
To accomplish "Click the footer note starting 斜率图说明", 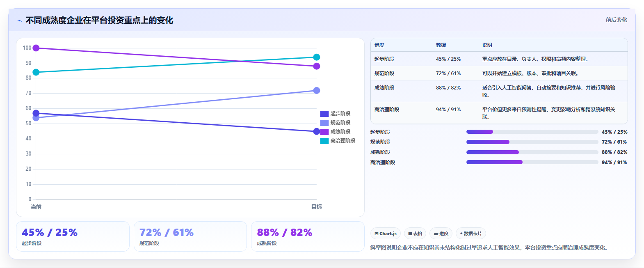I will click(490, 247).
